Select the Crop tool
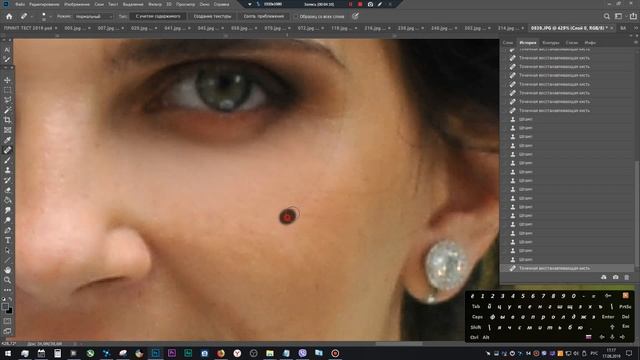640x360 pixels. click(x=7, y=120)
